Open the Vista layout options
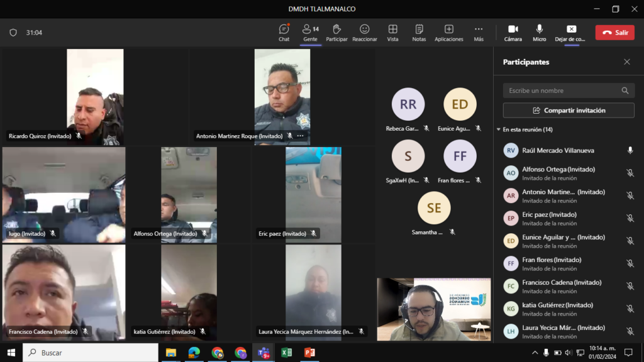This screenshot has width=644, height=362. (x=392, y=33)
